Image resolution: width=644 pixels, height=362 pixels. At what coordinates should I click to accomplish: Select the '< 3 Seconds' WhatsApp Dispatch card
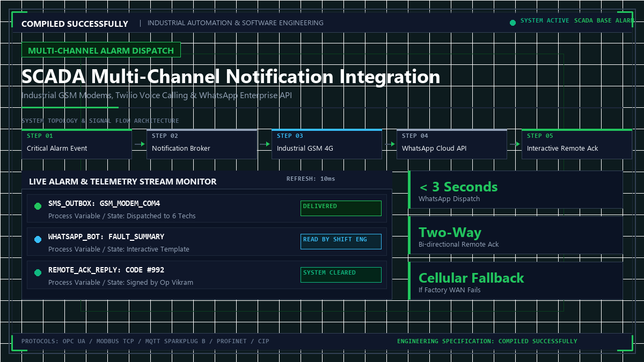[516, 190]
